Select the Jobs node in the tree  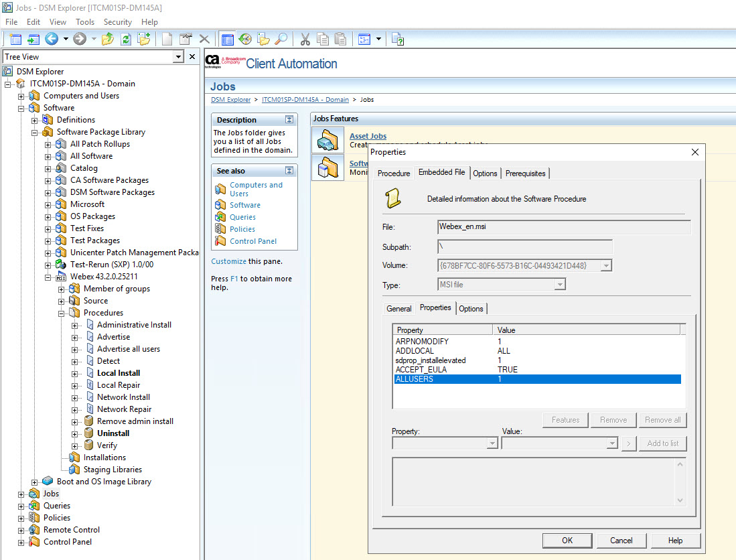click(x=51, y=494)
